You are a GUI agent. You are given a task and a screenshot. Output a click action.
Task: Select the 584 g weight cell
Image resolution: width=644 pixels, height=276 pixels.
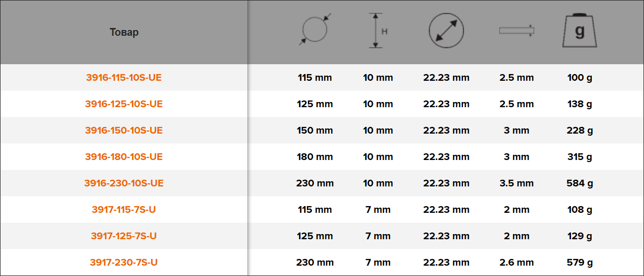(x=580, y=183)
